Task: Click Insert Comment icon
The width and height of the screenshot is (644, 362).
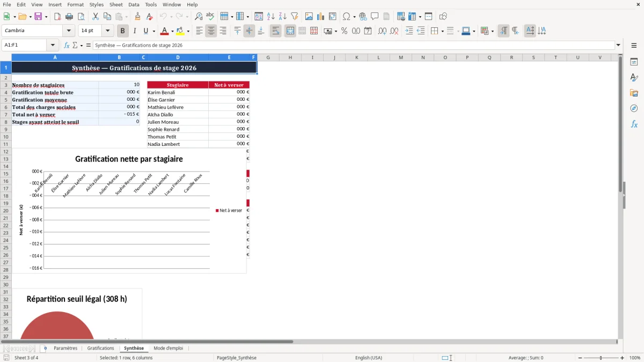Action: pos(375,17)
